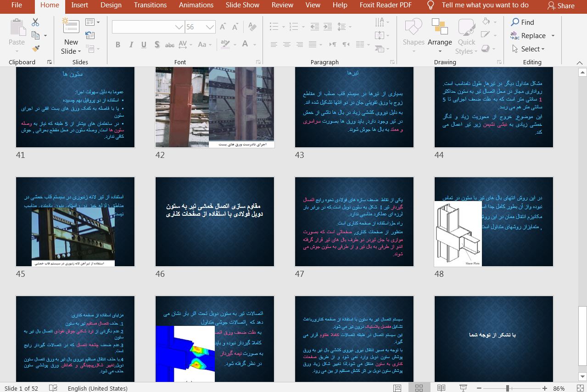
Task: Switch to Reading View in status bar
Action: (441, 388)
